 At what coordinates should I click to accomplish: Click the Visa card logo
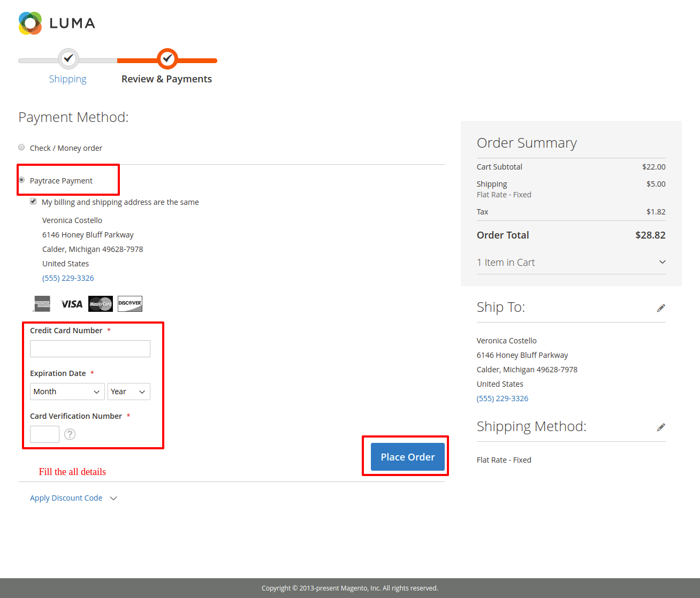click(72, 304)
